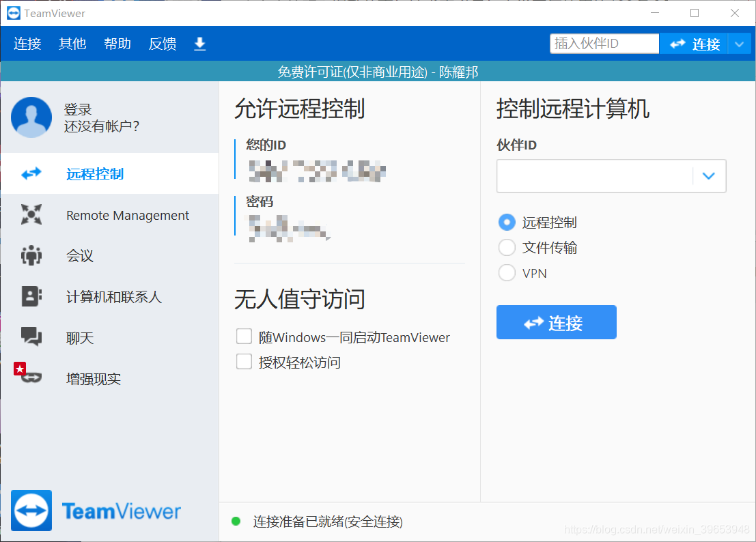Click the user avatar profile icon

click(31, 117)
